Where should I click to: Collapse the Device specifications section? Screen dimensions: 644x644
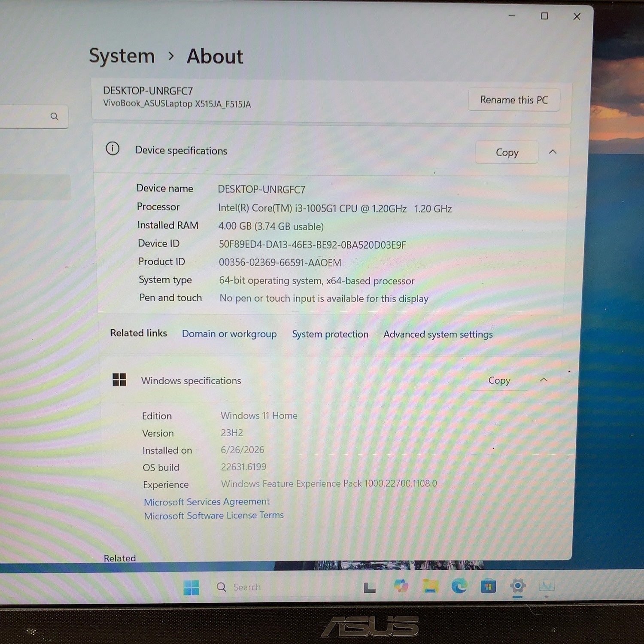[553, 152]
